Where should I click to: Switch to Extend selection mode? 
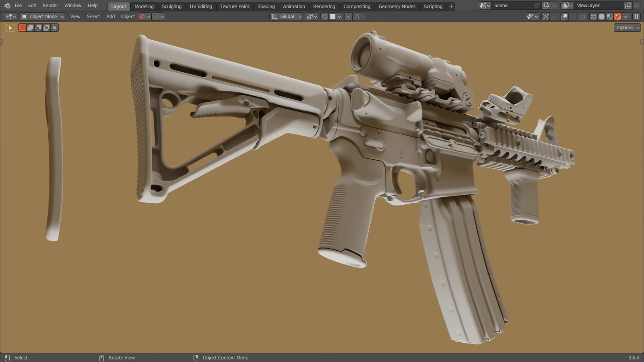point(31,27)
